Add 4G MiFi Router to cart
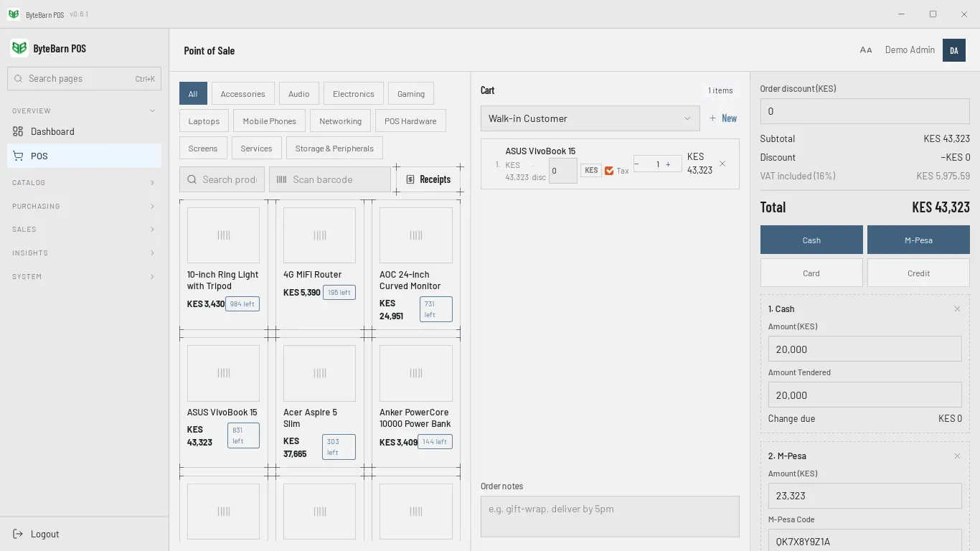The height and width of the screenshot is (551, 980). coord(319,264)
